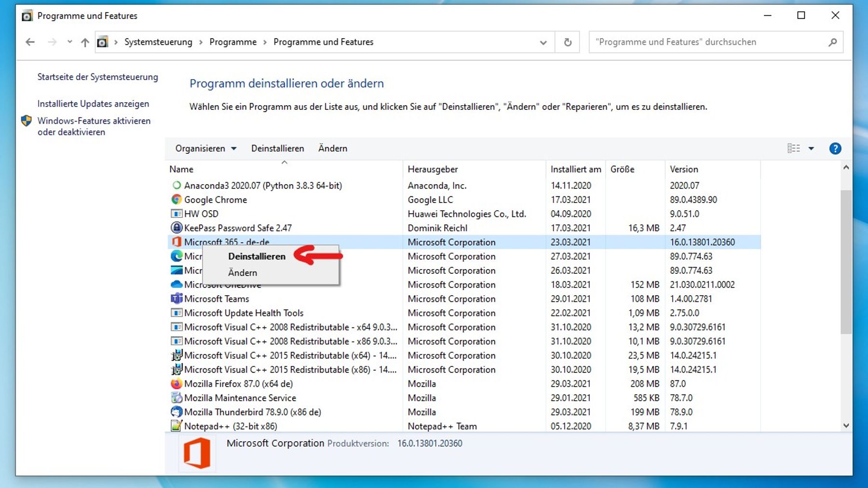Select Notepad++ (32-bit x86) row
Image resolution: width=868 pixels, height=488 pixels.
(x=464, y=426)
